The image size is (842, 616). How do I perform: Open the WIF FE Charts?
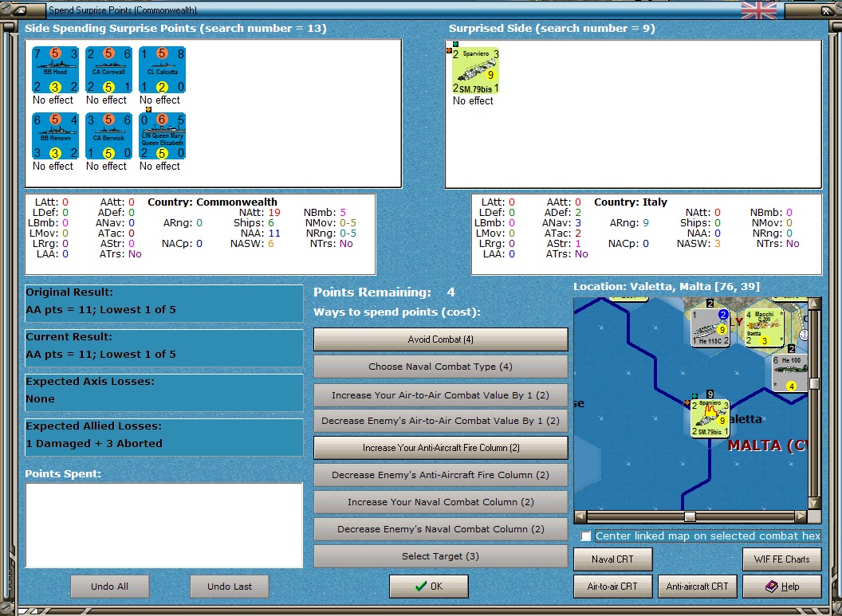[x=781, y=559]
